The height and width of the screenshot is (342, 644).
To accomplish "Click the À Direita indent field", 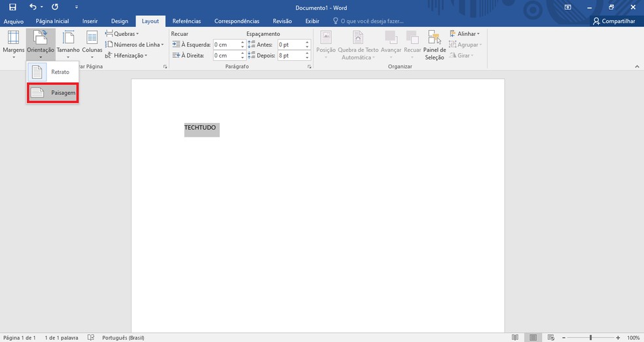I will click(226, 56).
